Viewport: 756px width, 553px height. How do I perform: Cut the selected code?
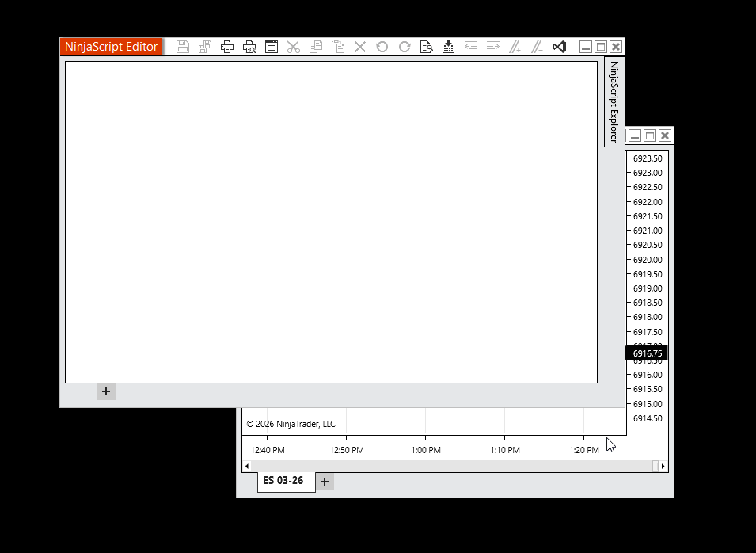click(x=293, y=46)
